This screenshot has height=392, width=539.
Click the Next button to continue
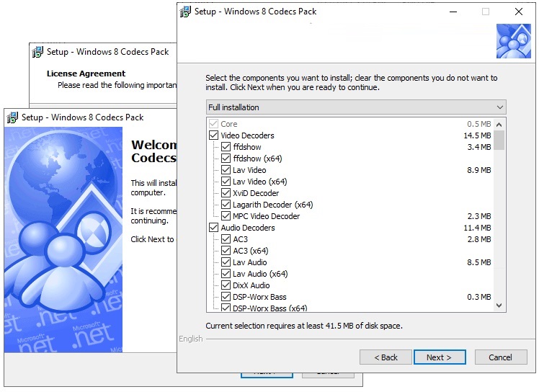click(x=439, y=357)
